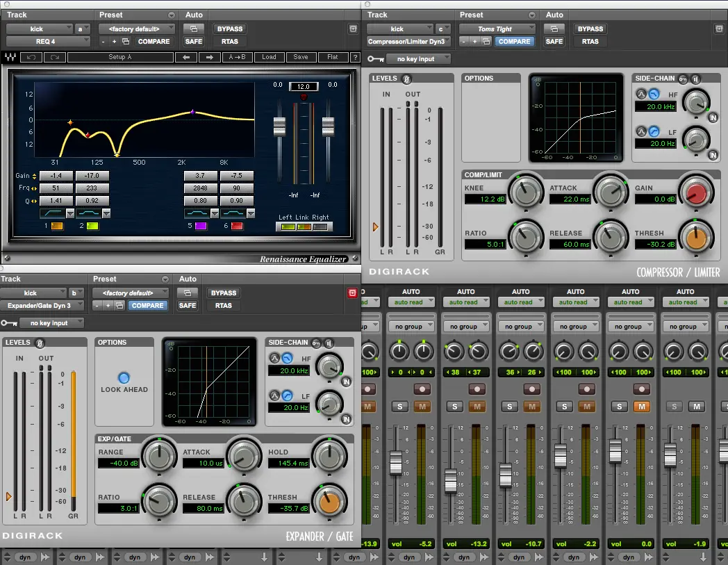Open the REQ 4 help question mark
Image resolution: width=728 pixels, height=565 pixels.
(355, 57)
